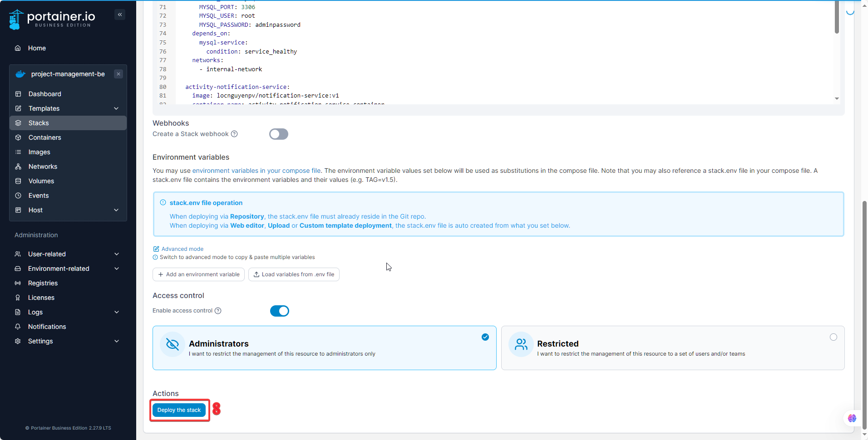This screenshot has width=868, height=440.
Task: Click the Events clock icon
Action: (x=18, y=196)
